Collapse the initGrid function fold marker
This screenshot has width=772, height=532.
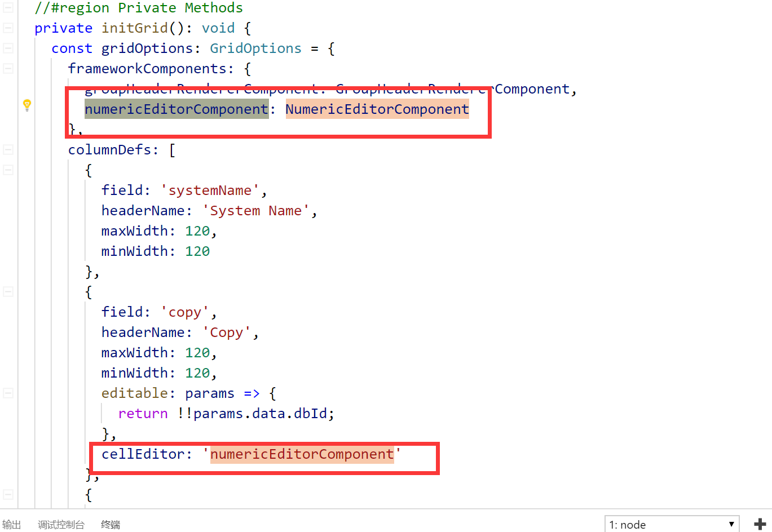(7, 28)
